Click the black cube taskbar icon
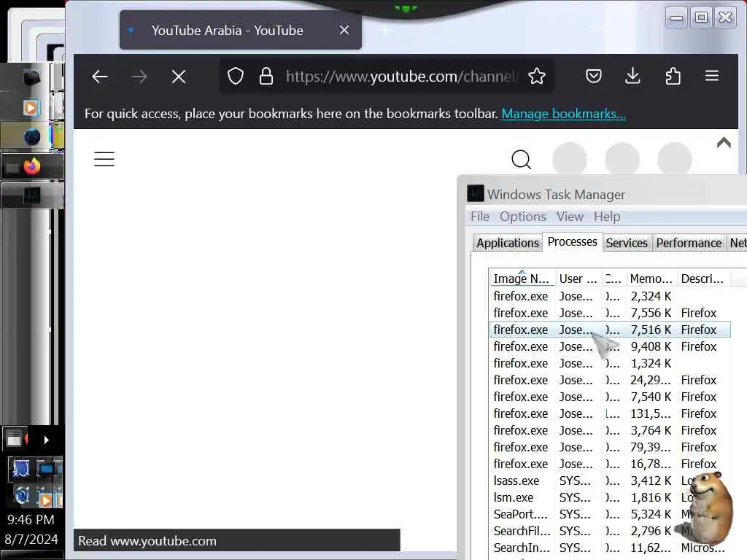Viewport: 747px width, 560px height. 32,77
